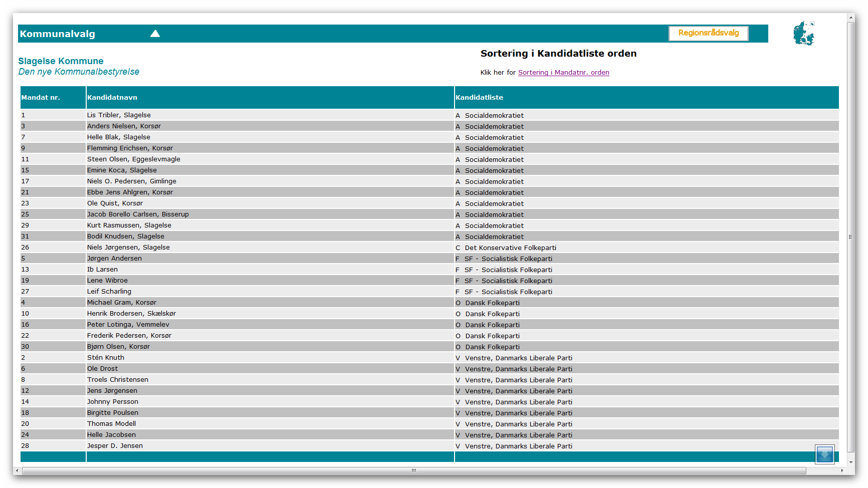Click the blue down-arrow icon at table bottom
Screen dimensions: 868x488
click(x=824, y=454)
